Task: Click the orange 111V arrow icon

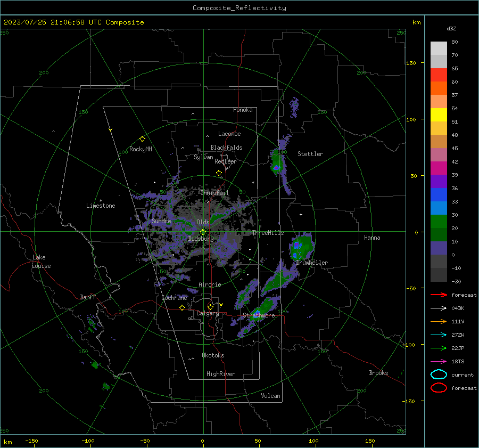Action: (x=439, y=321)
